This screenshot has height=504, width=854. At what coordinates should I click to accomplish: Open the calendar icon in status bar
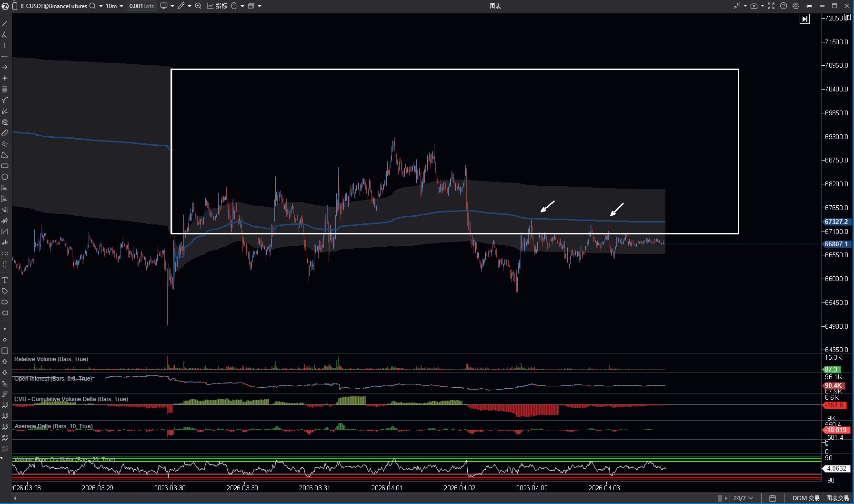pyautogui.click(x=773, y=498)
